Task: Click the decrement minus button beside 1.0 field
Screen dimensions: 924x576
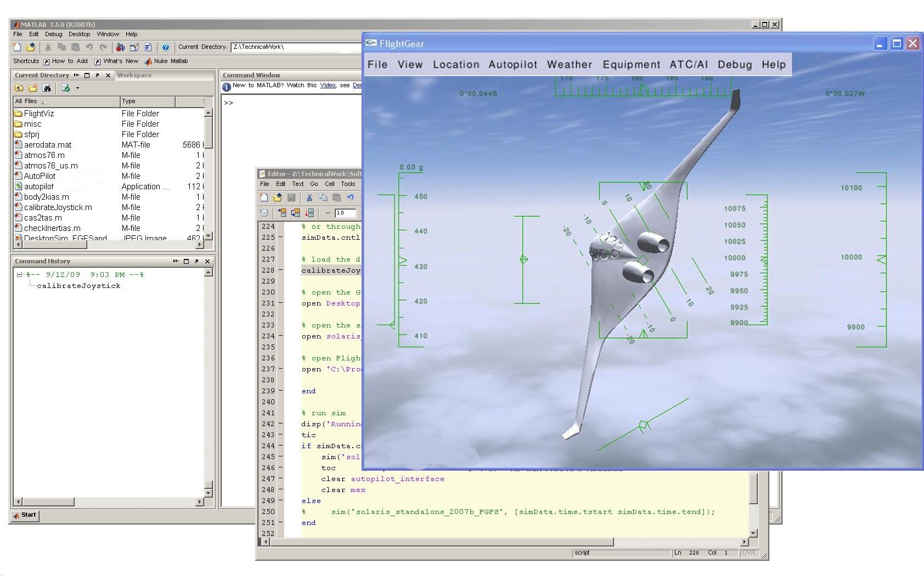Action: click(328, 213)
